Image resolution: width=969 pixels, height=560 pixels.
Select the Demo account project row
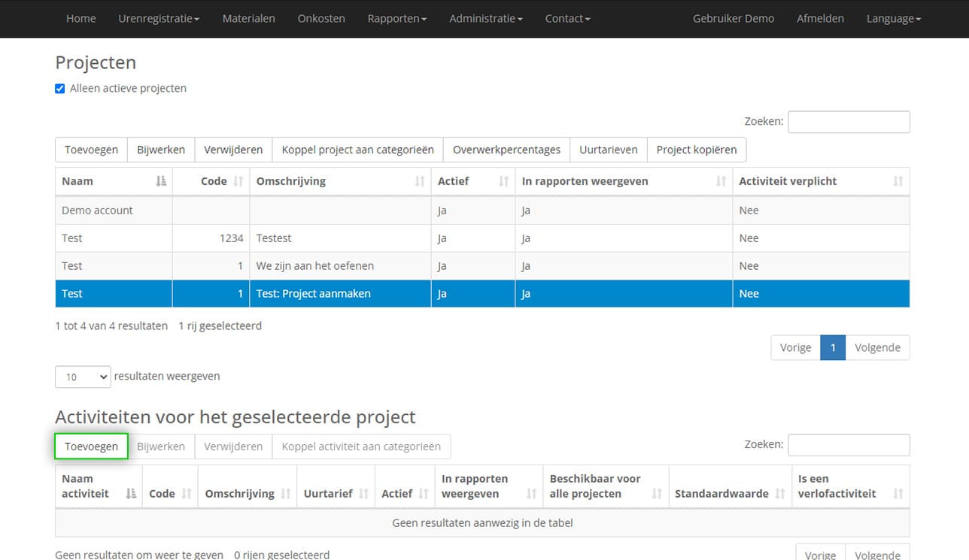113,210
